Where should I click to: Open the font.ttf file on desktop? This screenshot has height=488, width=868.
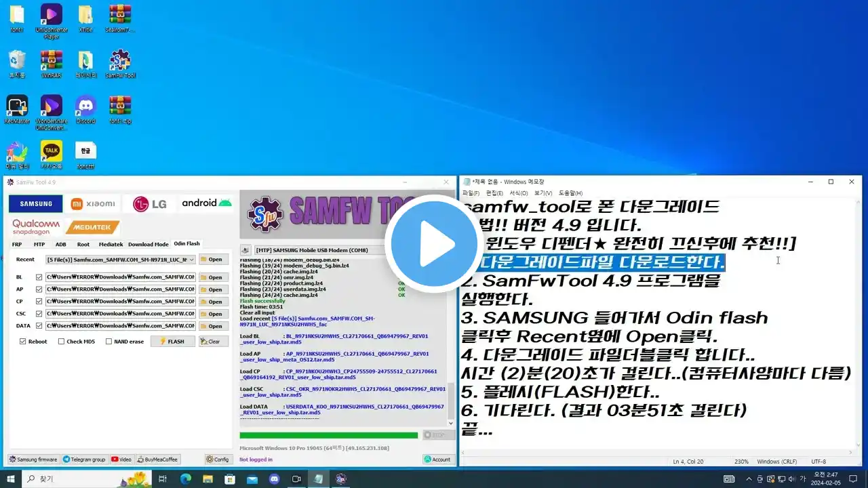(85, 155)
